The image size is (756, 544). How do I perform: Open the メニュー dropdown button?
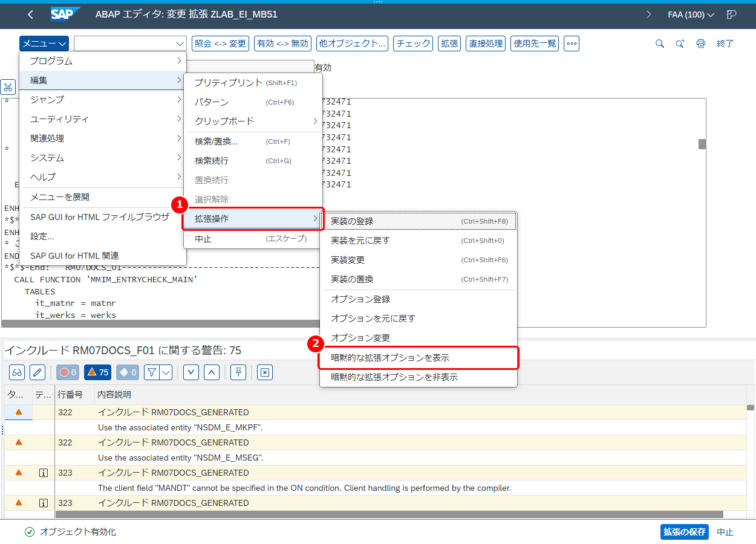point(44,44)
